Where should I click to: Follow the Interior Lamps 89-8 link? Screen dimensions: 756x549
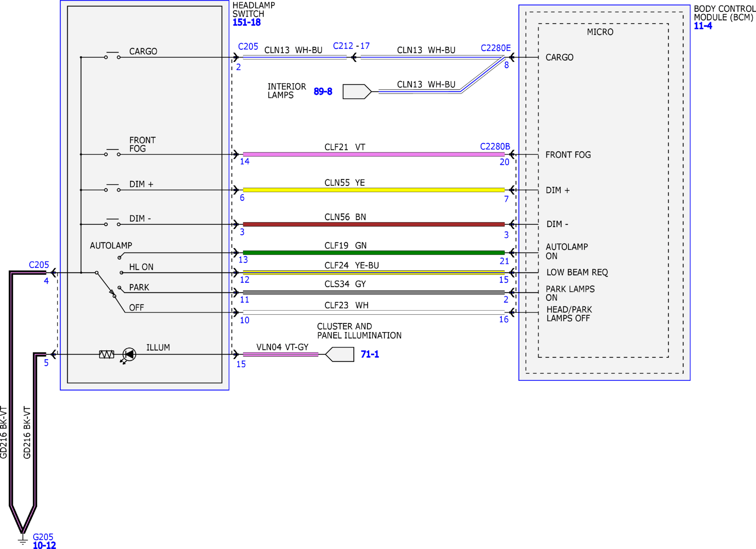point(323,91)
